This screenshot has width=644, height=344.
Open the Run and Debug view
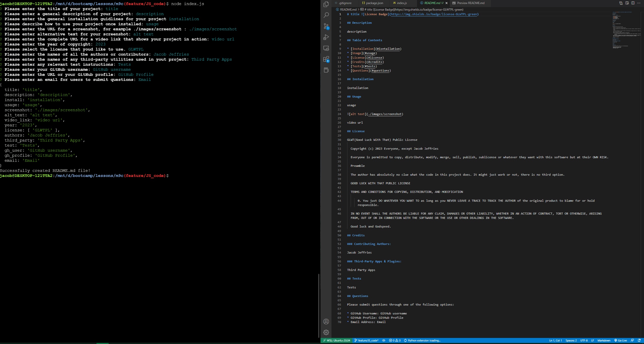click(326, 37)
